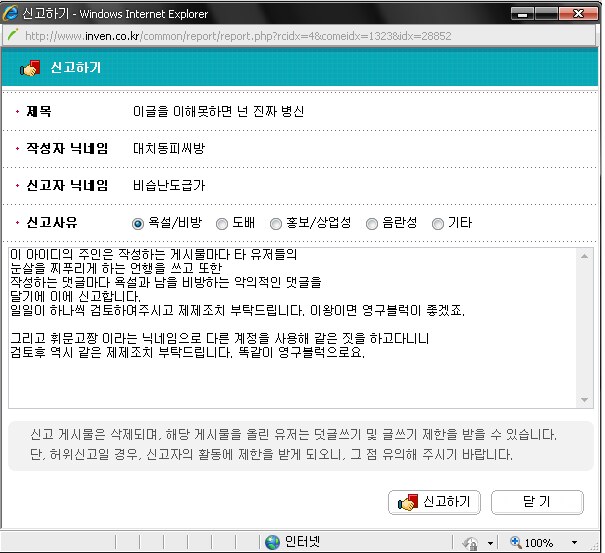
Task: Click the 닫기 button
Action: (x=536, y=502)
